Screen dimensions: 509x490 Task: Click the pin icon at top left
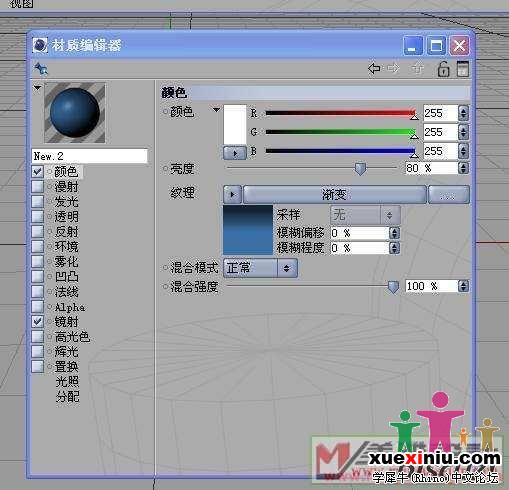tap(41, 69)
